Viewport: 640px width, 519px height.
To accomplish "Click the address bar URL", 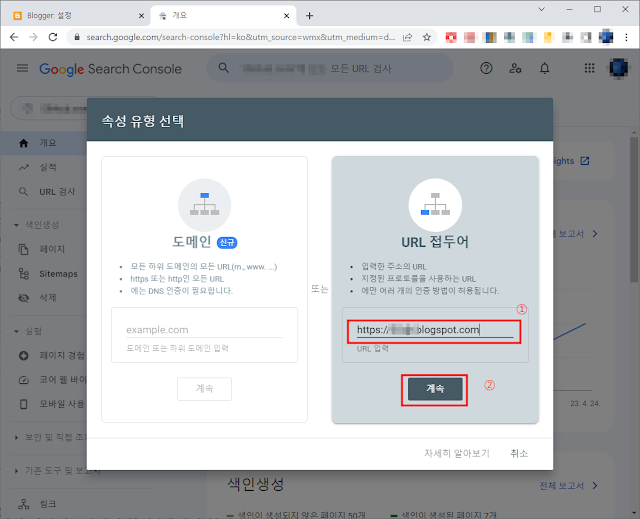I will (240, 37).
